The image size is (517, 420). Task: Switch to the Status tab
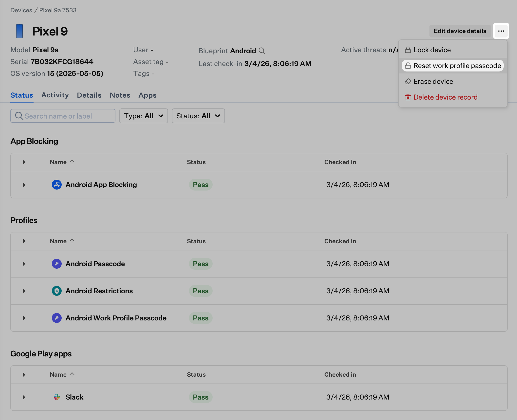click(22, 95)
